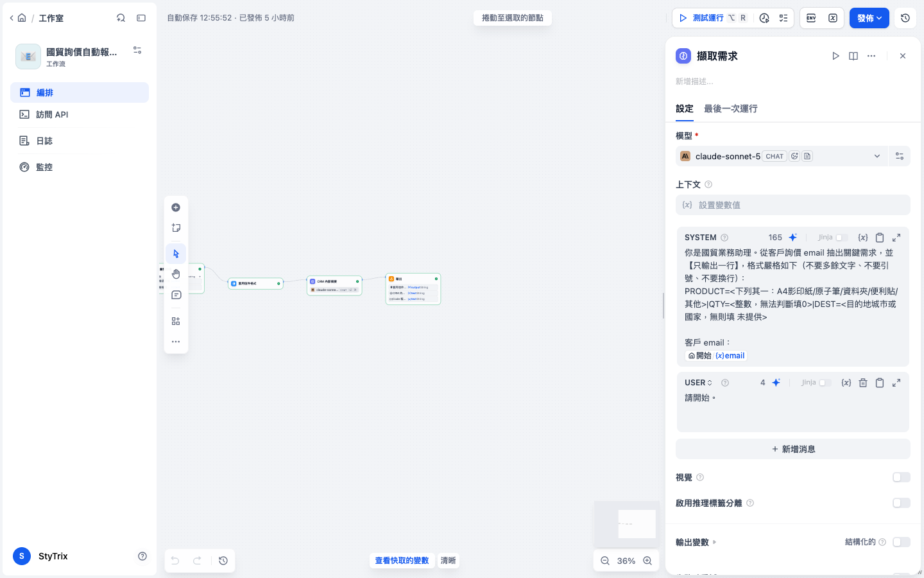Copy USER message with clipboard icon
Screen dimensions: 924x578
[880, 383]
